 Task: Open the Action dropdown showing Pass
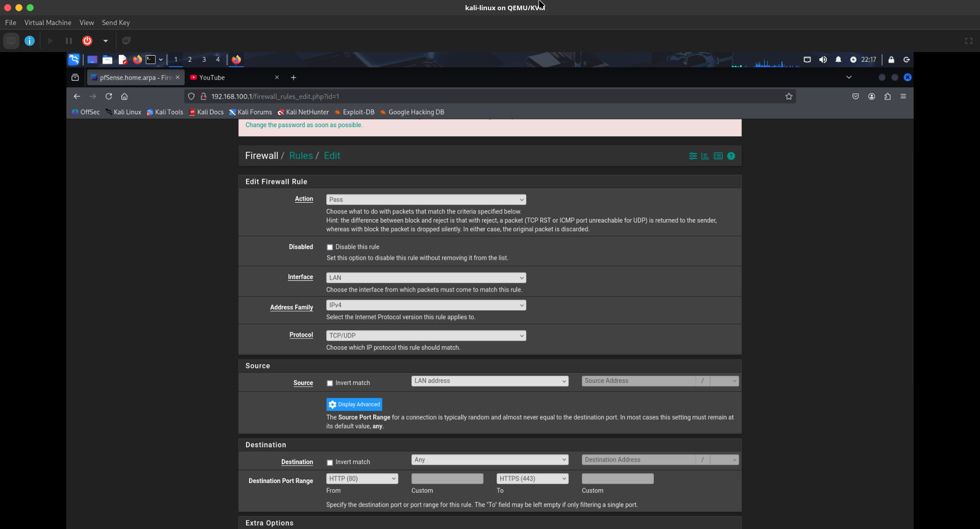coord(426,200)
